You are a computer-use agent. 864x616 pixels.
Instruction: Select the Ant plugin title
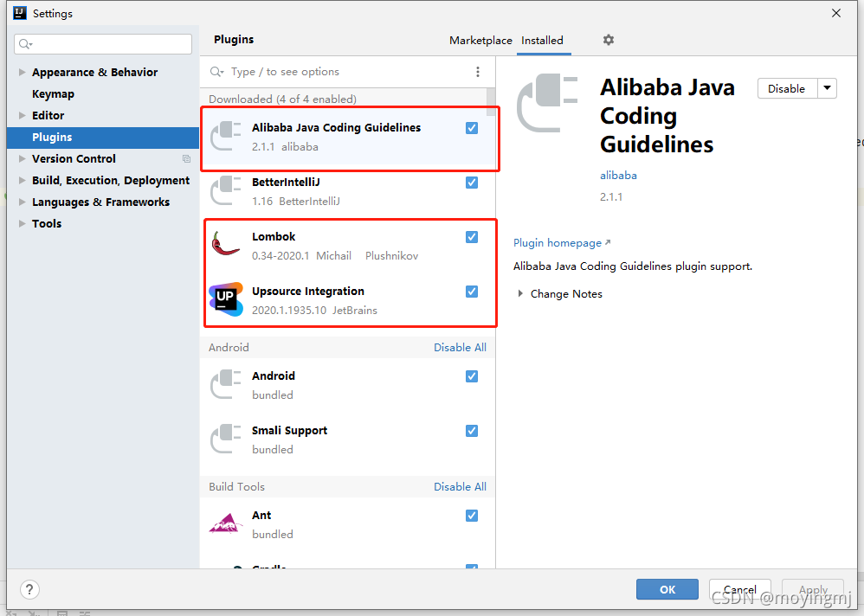pyautogui.click(x=261, y=516)
